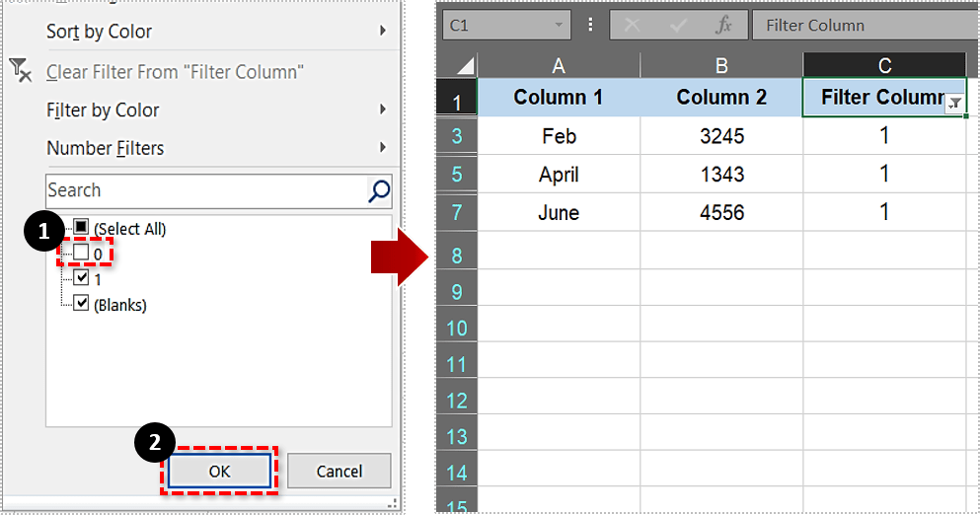Open the Filter Column filter button
The height and width of the screenshot is (515, 980).
click(x=954, y=105)
